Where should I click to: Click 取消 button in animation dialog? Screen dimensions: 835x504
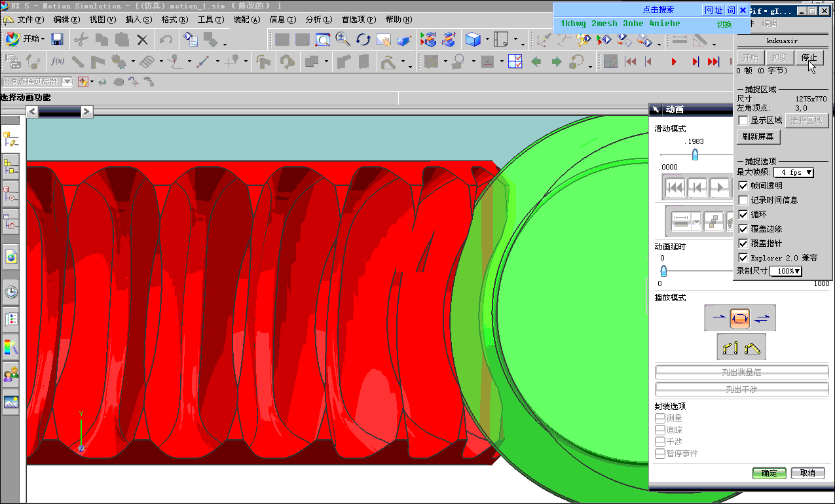(807, 473)
